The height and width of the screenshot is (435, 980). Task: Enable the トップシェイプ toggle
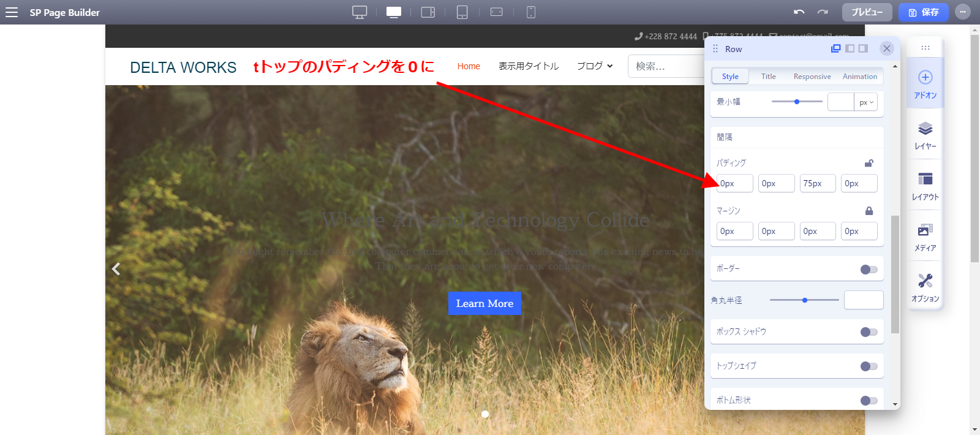click(869, 366)
